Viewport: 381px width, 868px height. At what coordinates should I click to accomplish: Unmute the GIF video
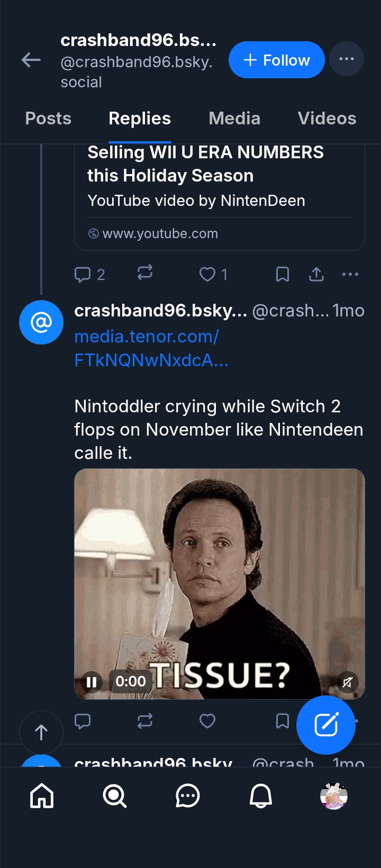tap(348, 682)
